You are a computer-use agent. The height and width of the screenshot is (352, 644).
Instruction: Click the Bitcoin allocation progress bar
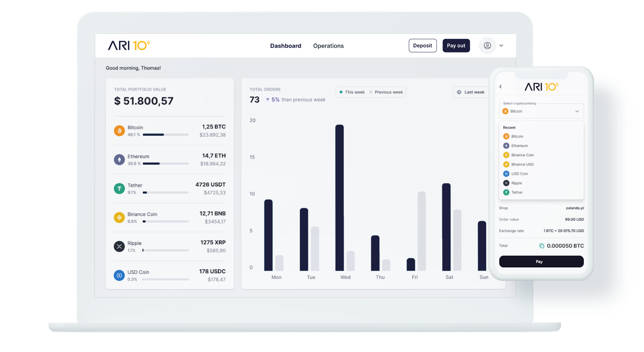pos(166,135)
